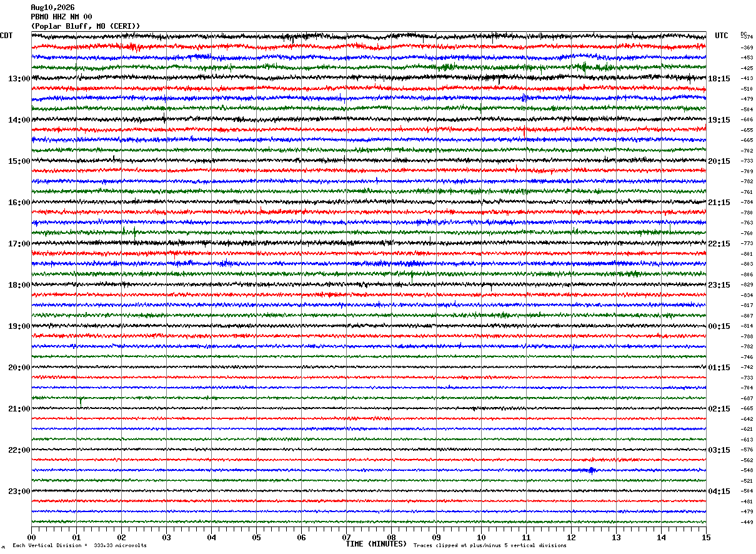Click minute tick label 11 on time axis
This screenshot has height=554, width=756.
[x=526, y=537]
